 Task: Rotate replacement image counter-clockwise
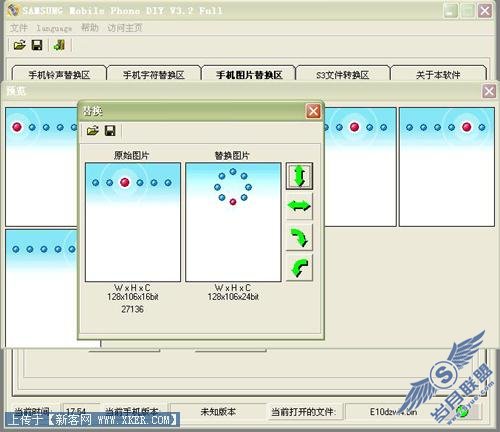(x=299, y=268)
